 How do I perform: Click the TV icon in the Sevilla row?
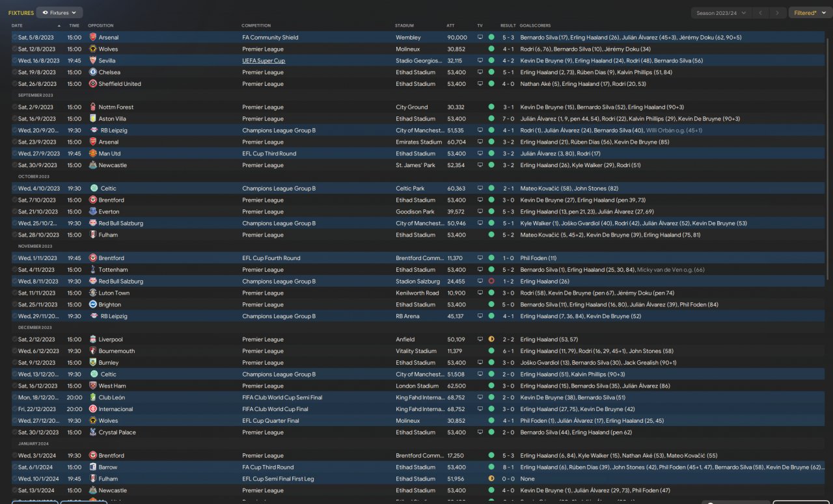[x=480, y=60]
